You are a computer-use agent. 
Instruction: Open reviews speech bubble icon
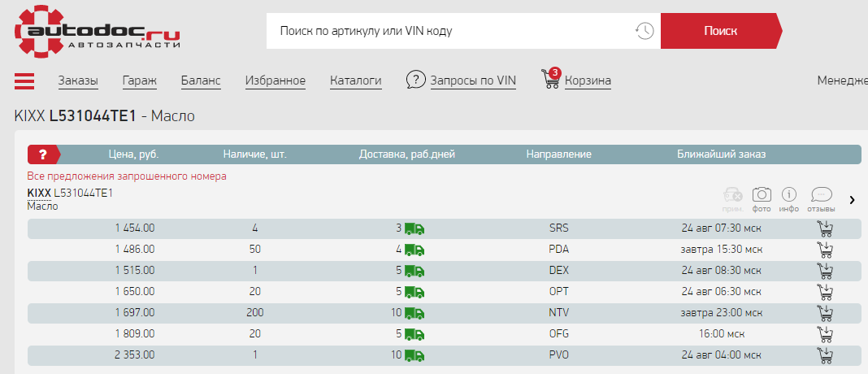[x=822, y=194]
